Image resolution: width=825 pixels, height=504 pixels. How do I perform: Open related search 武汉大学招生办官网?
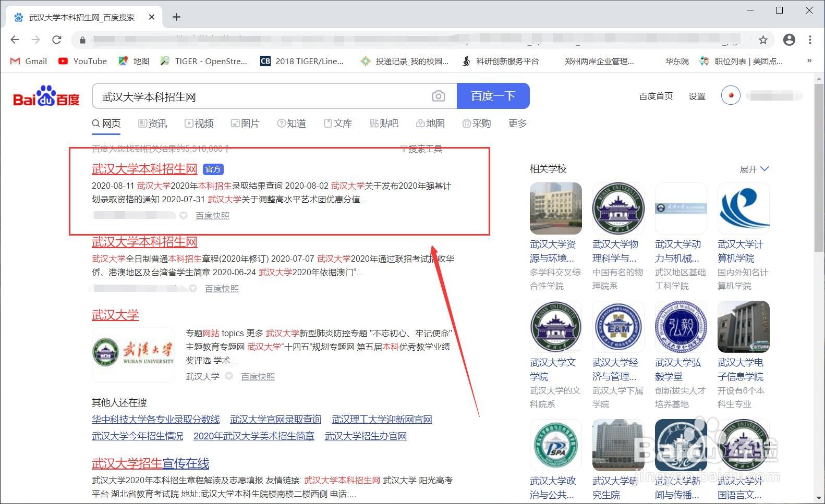pos(366,436)
